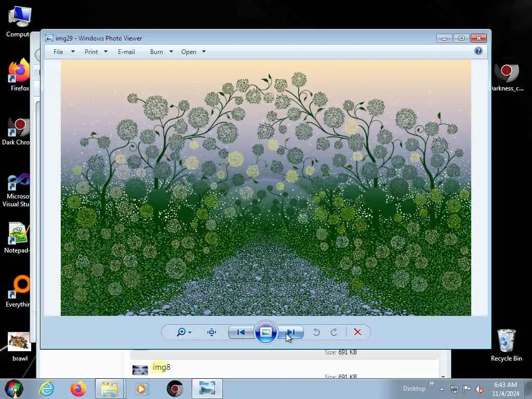Close the Photo Viewer window
This screenshot has width=532, height=399.
tap(478, 38)
